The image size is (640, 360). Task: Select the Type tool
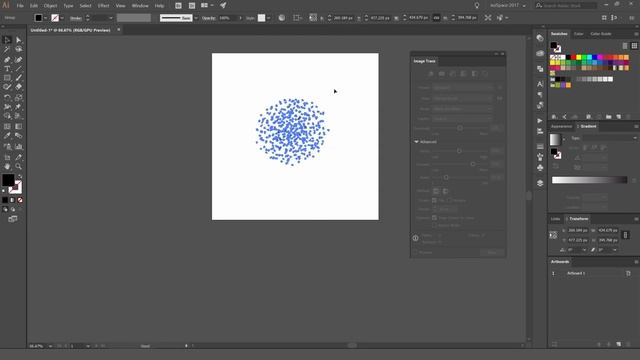coord(7,69)
